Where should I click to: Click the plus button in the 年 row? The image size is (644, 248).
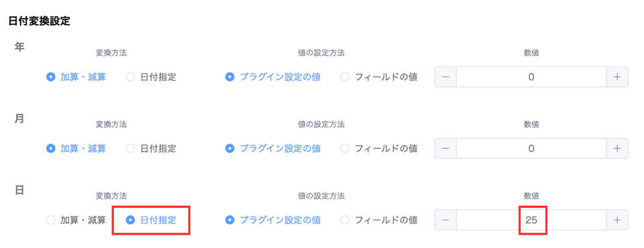(617, 77)
